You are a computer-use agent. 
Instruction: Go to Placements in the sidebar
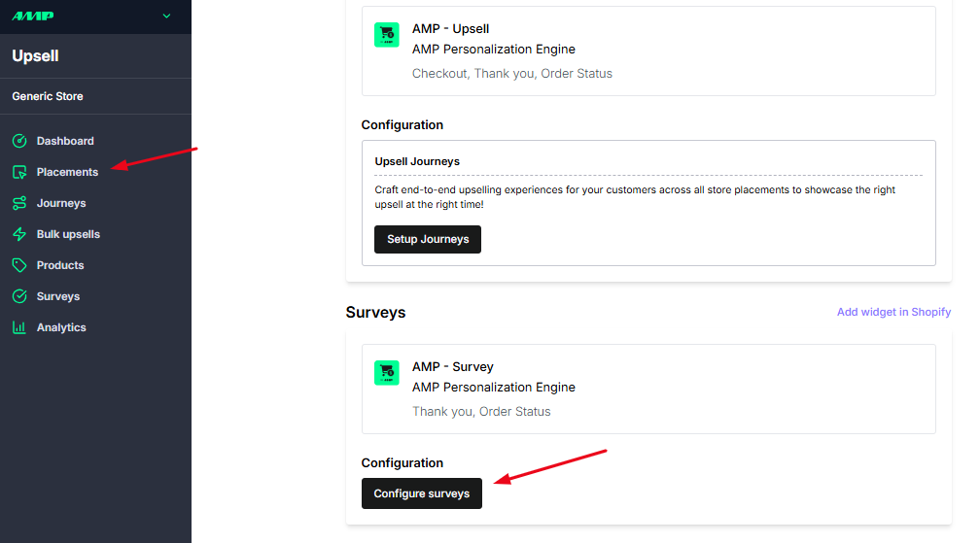[67, 172]
